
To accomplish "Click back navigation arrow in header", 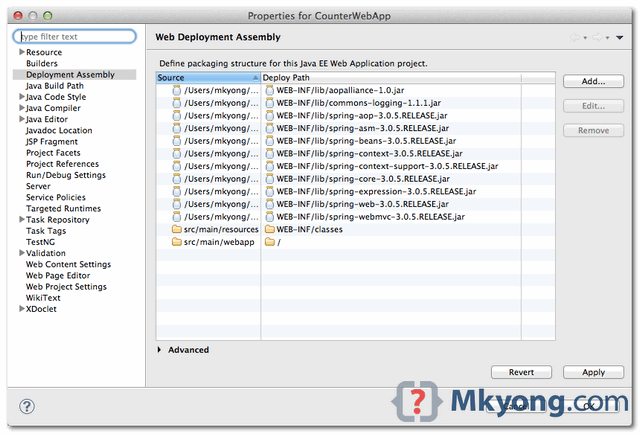I will [575, 38].
